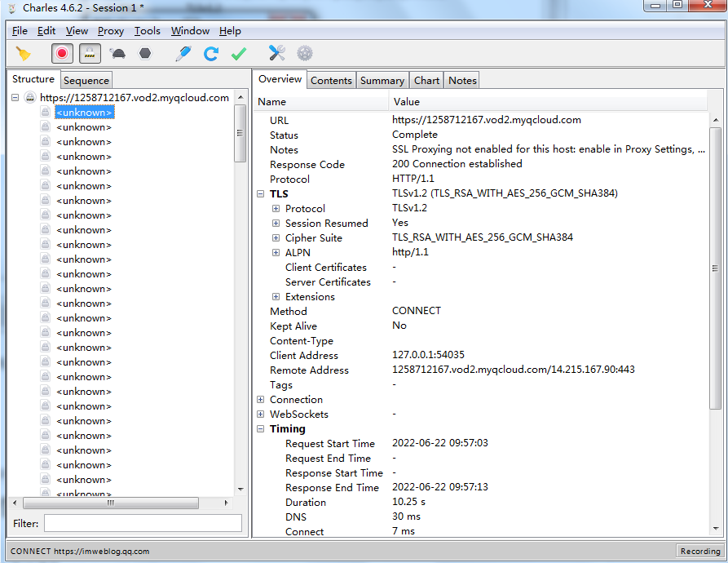Collapse the Timing section
The width and height of the screenshot is (728, 563).
click(260, 428)
